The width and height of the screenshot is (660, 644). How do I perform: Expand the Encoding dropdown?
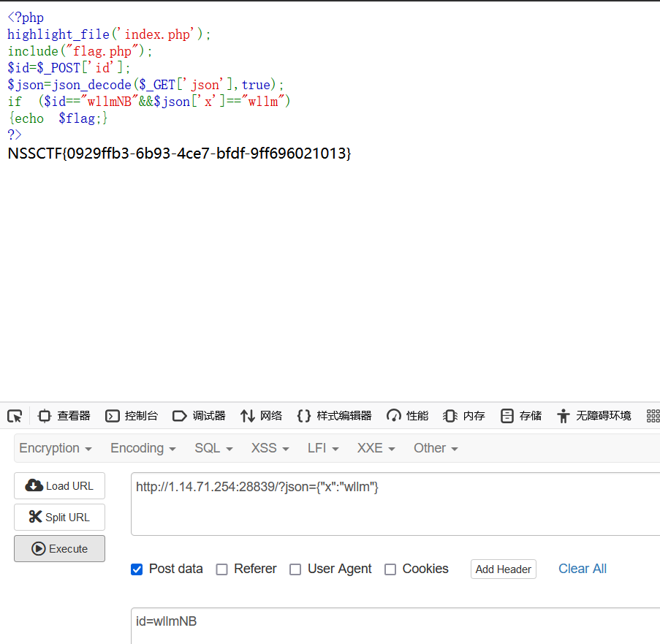(x=143, y=448)
